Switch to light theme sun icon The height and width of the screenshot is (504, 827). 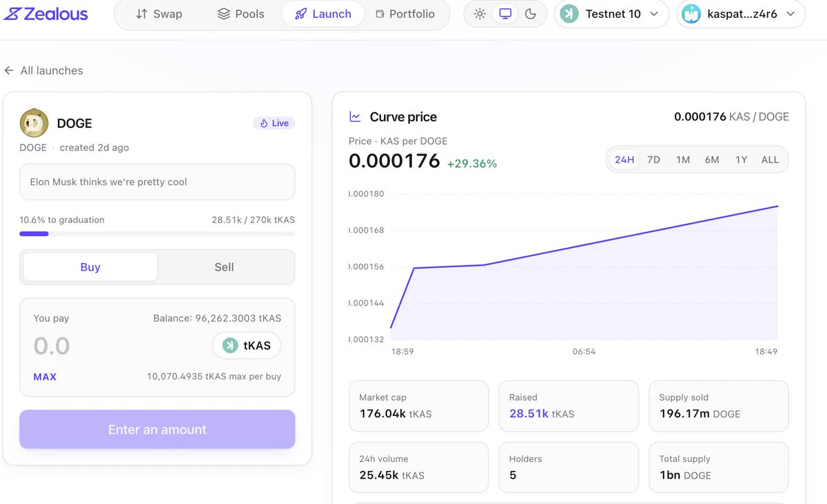480,14
